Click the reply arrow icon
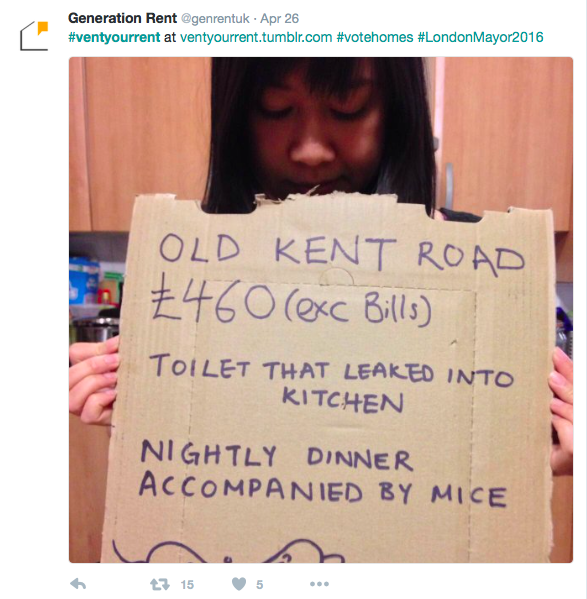 (x=78, y=584)
